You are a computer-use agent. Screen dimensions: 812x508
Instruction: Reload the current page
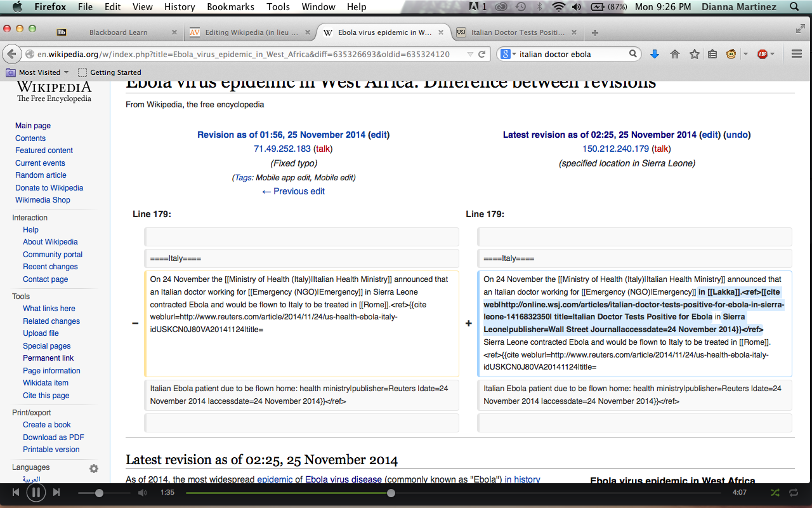(x=481, y=55)
